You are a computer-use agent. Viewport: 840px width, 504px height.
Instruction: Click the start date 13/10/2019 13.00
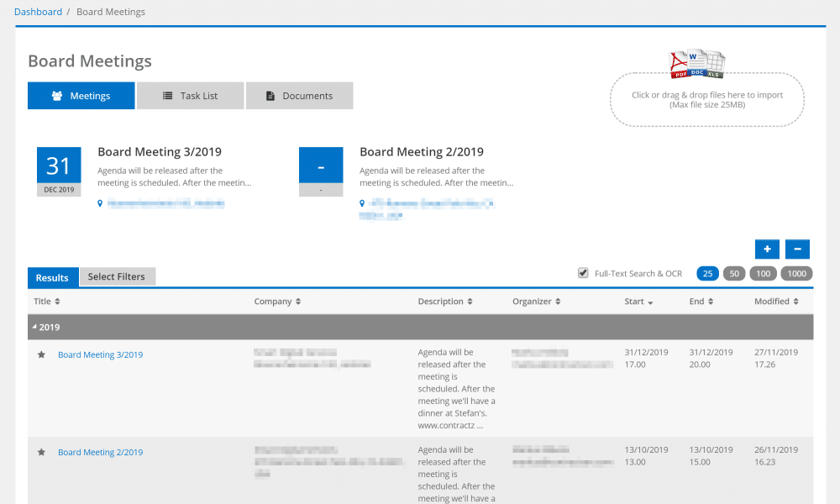646,456
